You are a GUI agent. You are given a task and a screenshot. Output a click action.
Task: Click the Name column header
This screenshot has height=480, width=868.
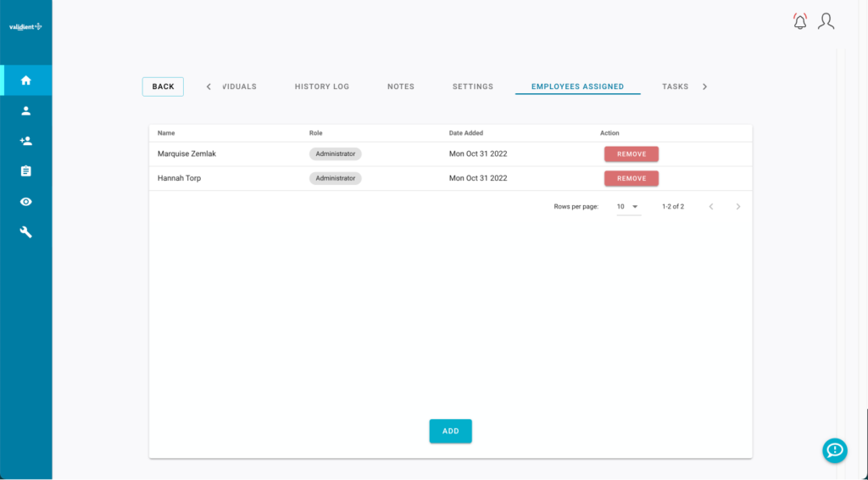[166, 133]
